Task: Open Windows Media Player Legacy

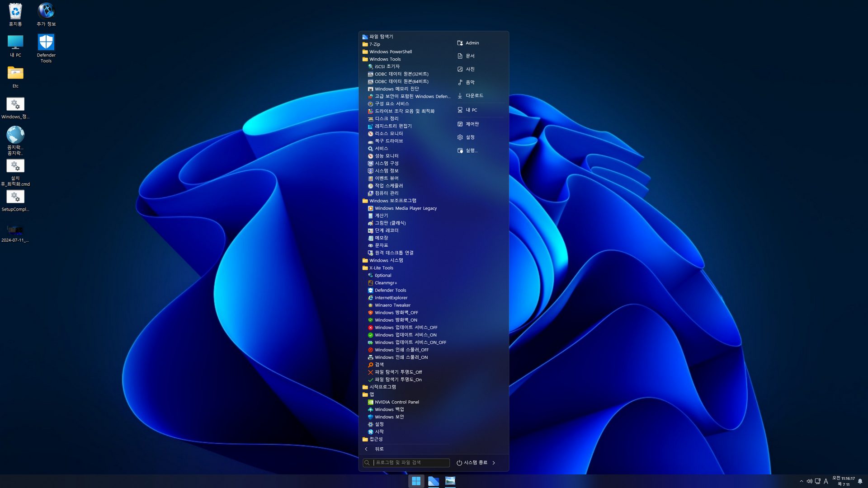Action: tap(405, 208)
